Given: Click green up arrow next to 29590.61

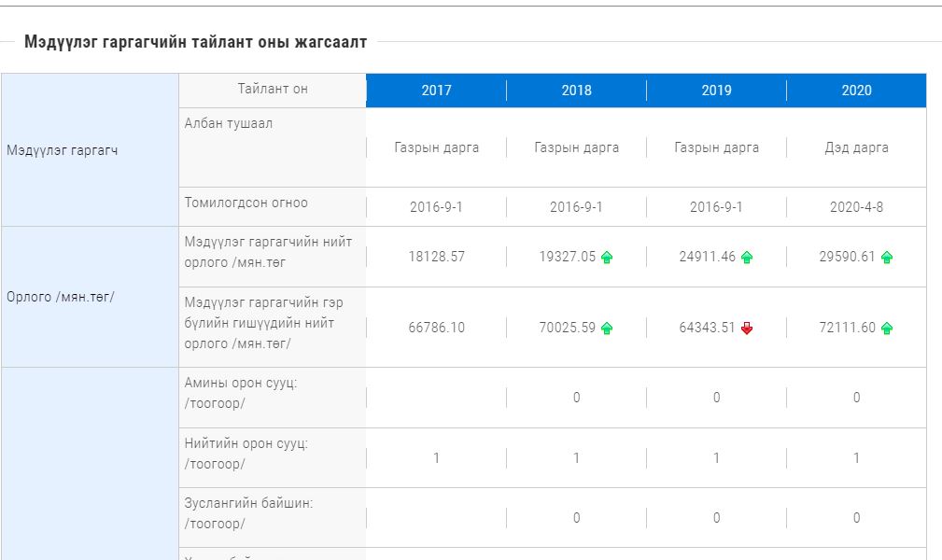Looking at the screenshot, I should (887, 258).
